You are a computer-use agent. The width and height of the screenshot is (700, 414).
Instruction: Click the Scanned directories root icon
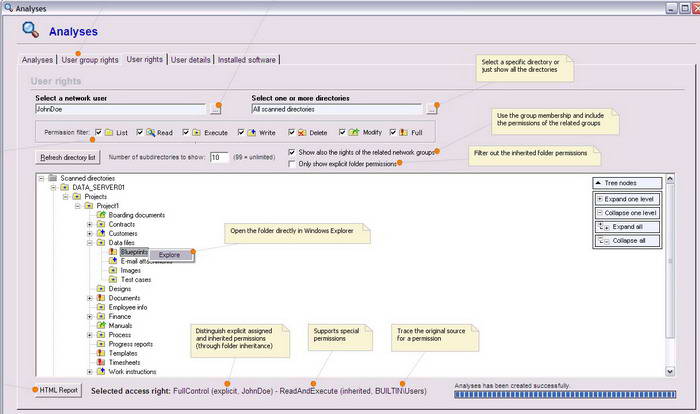coord(53,178)
